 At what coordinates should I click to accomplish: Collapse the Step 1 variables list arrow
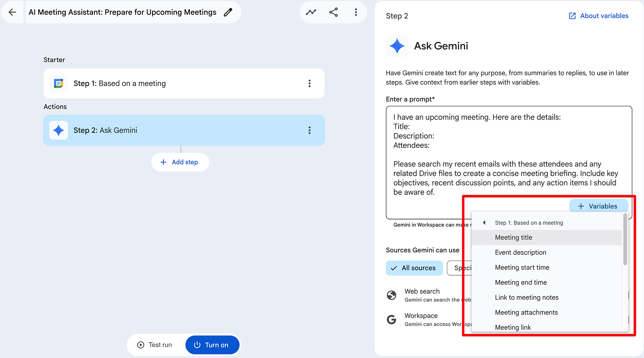pyautogui.click(x=484, y=223)
